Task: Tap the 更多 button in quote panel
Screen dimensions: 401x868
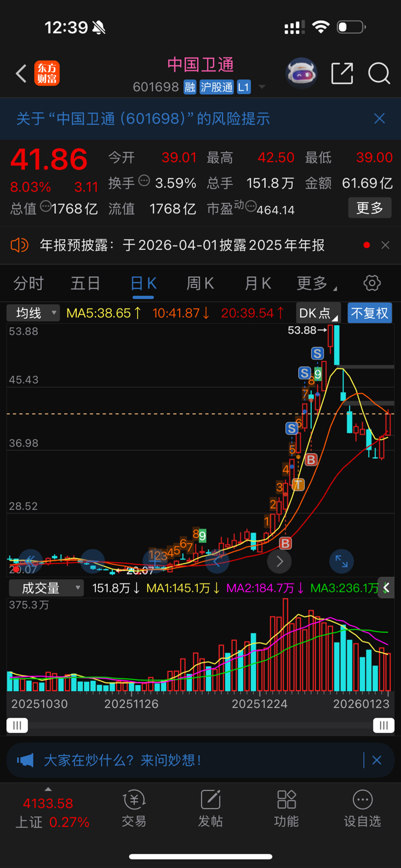Action: pos(370,208)
